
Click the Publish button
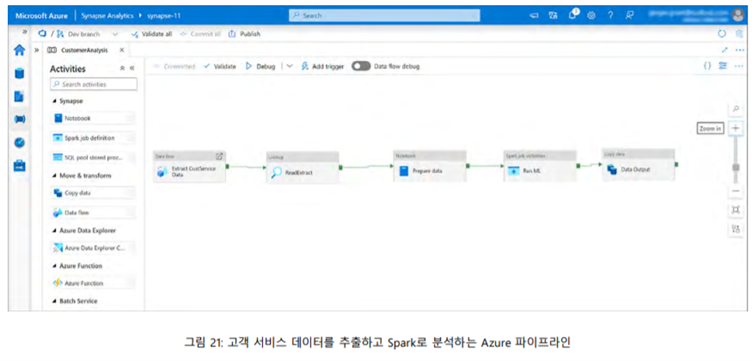[245, 34]
